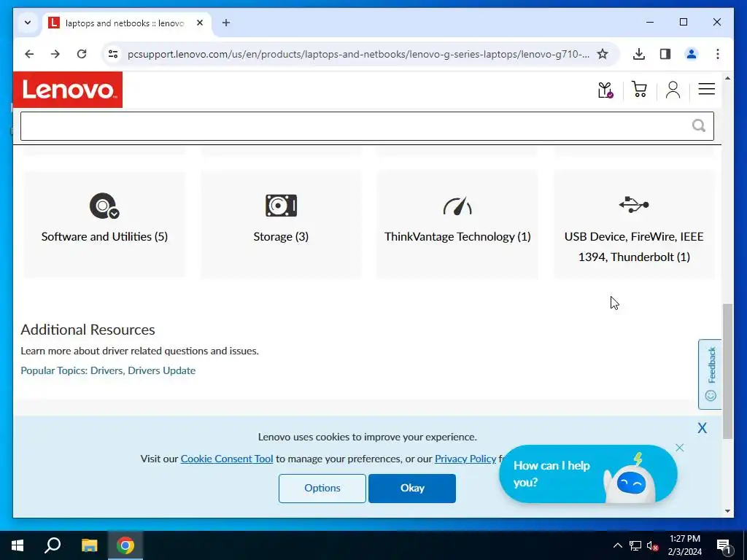Open Chrome three-dot menu
The width and height of the screenshot is (747, 560).
(x=718, y=54)
